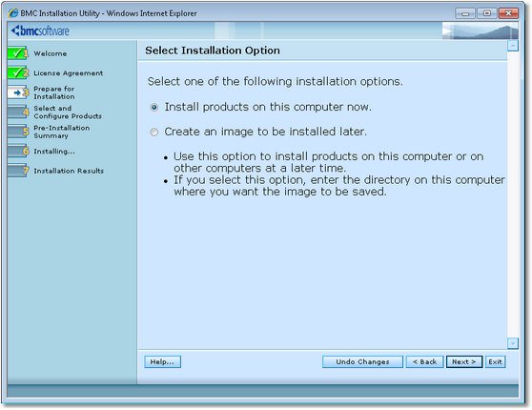The image size is (532, 410).
Task: Select the 'Welcome' step label
Action: coord(51,53)
